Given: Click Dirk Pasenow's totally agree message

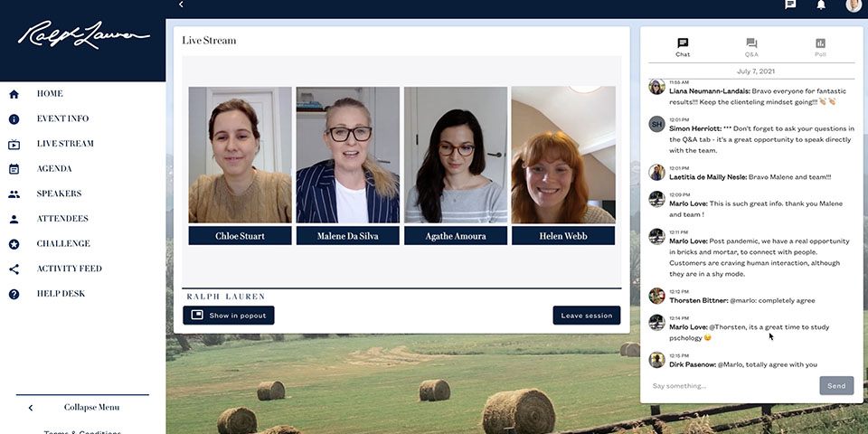Looking at the screenshot, I should coord(743,364).
